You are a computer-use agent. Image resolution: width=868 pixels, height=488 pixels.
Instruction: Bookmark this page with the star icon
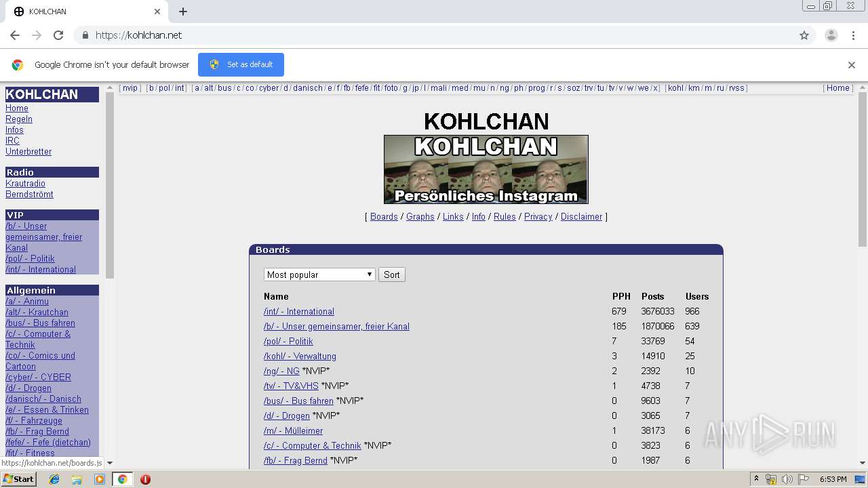point(804,35)
